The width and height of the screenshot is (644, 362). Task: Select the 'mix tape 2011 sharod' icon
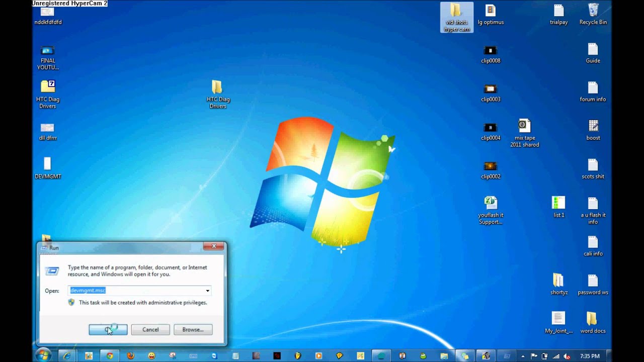click(x=524, y=133)
